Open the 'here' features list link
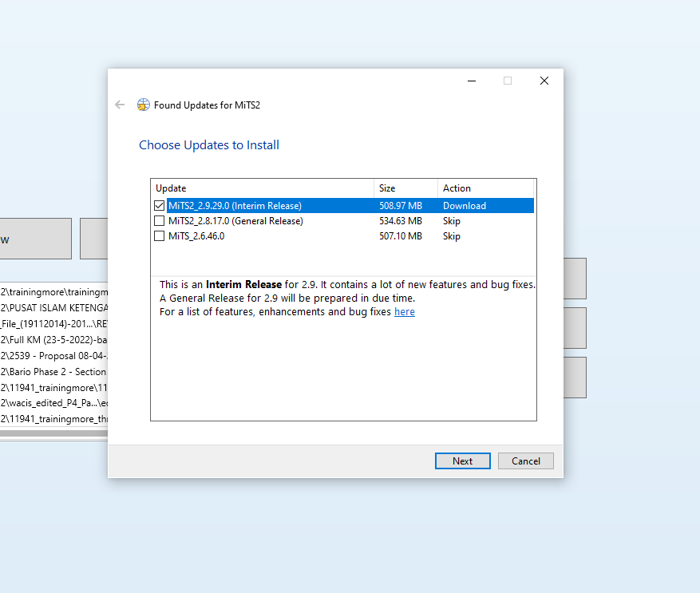This screenshot has width=700, height=593. [x=405, y=312]
